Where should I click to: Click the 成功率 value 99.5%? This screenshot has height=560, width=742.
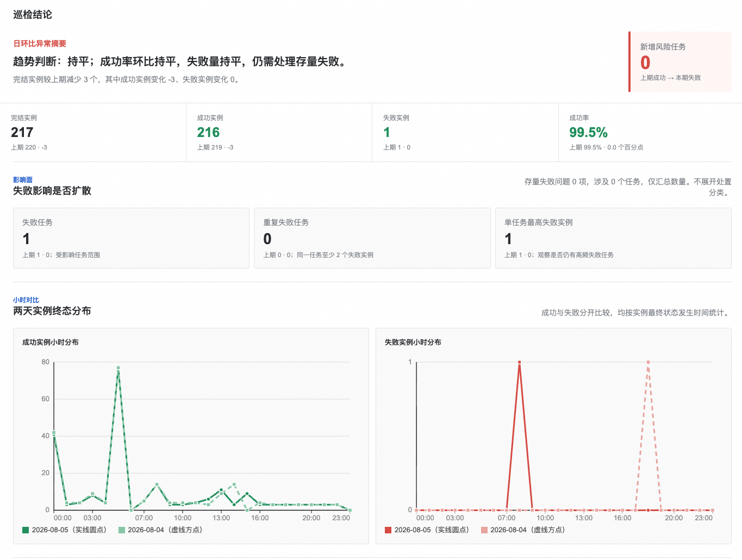pos(588,133)
